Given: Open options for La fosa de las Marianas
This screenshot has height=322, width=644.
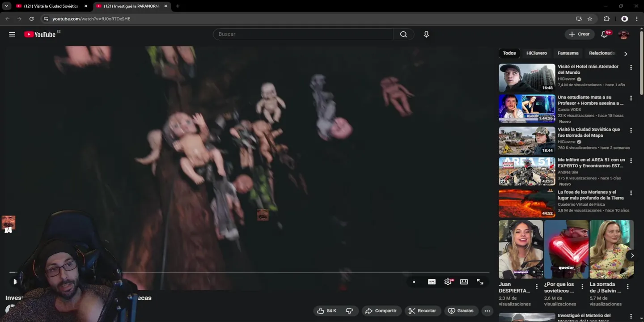Looking at the screenshot, I should 631,193.
